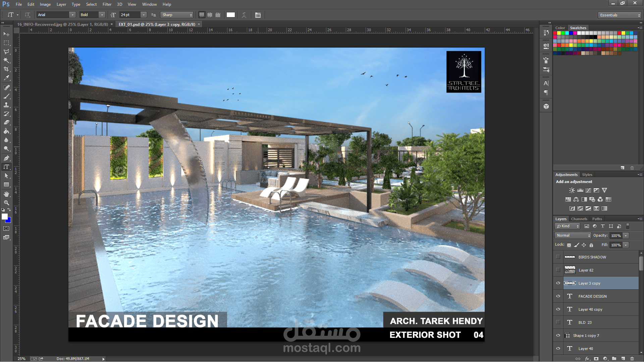Viewport: 644px width, 362px height.
Task: Select the Clone Stamp tool
Action: click(6, 105)
